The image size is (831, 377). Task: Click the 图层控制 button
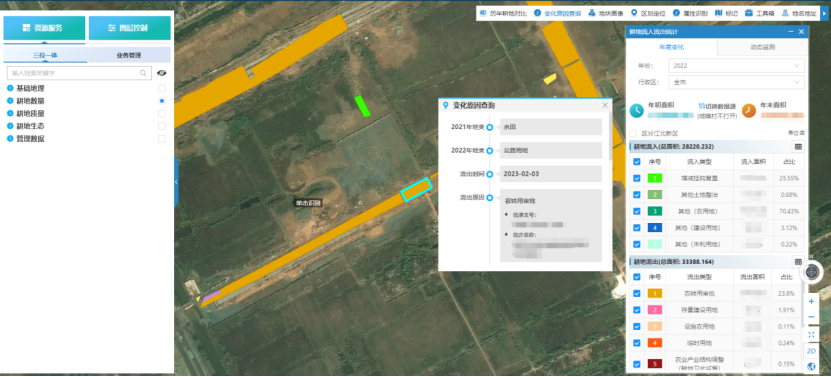click(130, 28)
